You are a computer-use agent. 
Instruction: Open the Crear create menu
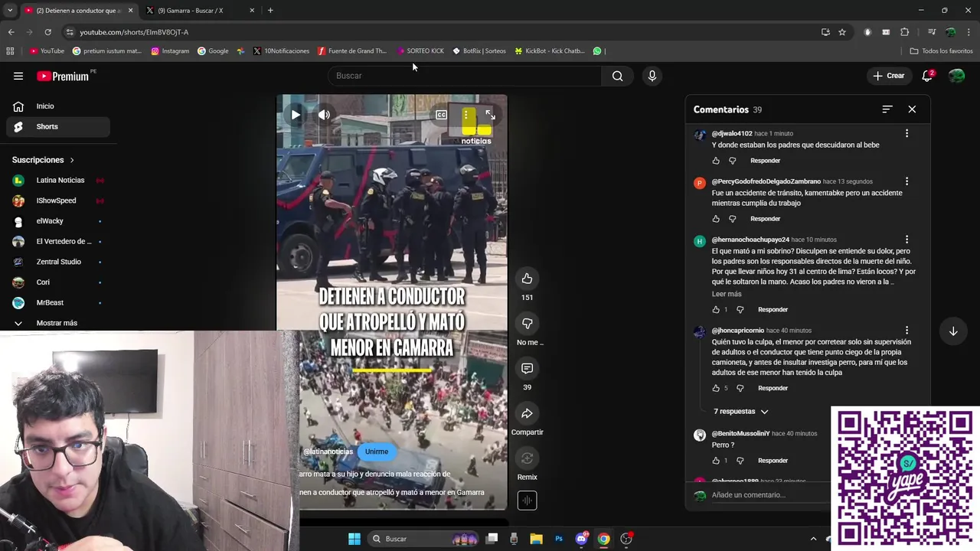[x=889, y=76]
